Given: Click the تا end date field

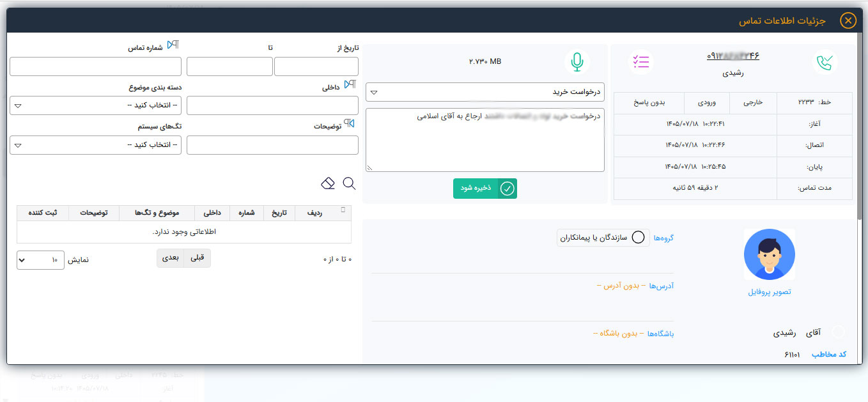Looking at the screenshot, I should (x=229, y=66).
